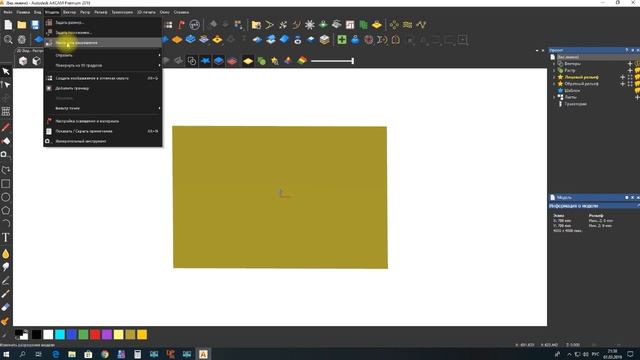The image size is (640, 360).
Task: Click plus button on Обратный рельеф row
Action: tap(623, 84)
